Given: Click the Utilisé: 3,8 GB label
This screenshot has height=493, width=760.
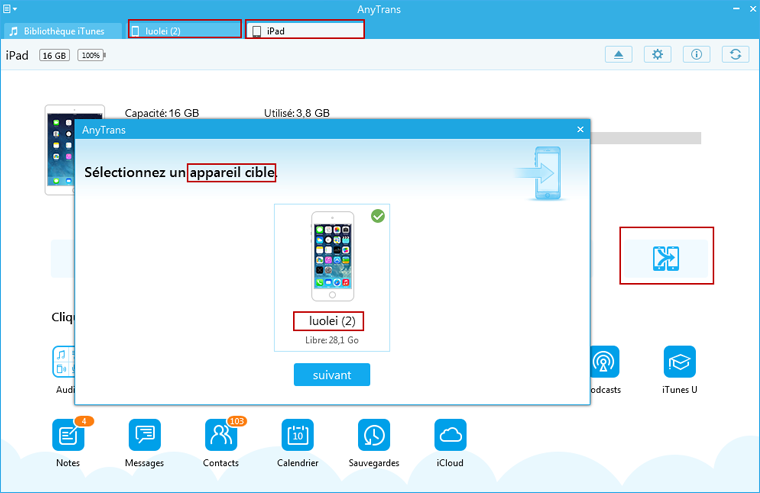Looking at the screenshot, I should point(297,113).
